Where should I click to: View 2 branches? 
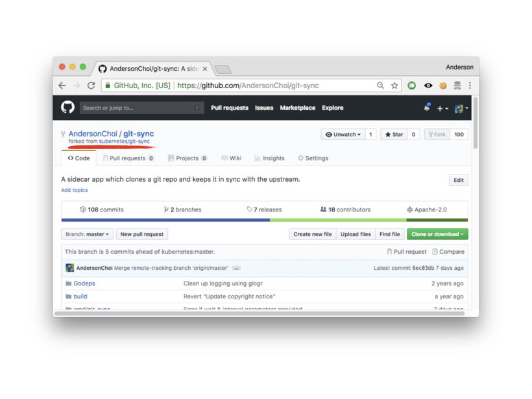[182, 210]
